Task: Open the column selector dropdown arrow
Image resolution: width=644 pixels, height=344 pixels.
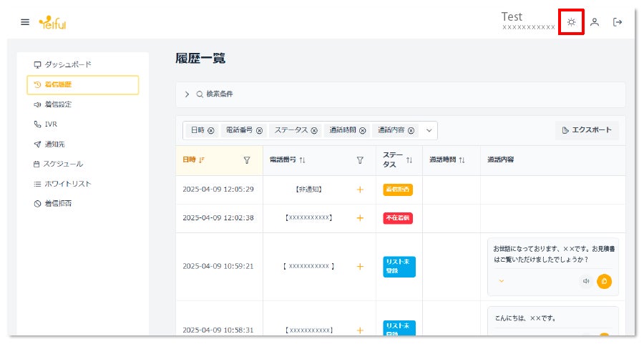Action: pyautogui.click(x=429, y=131)
